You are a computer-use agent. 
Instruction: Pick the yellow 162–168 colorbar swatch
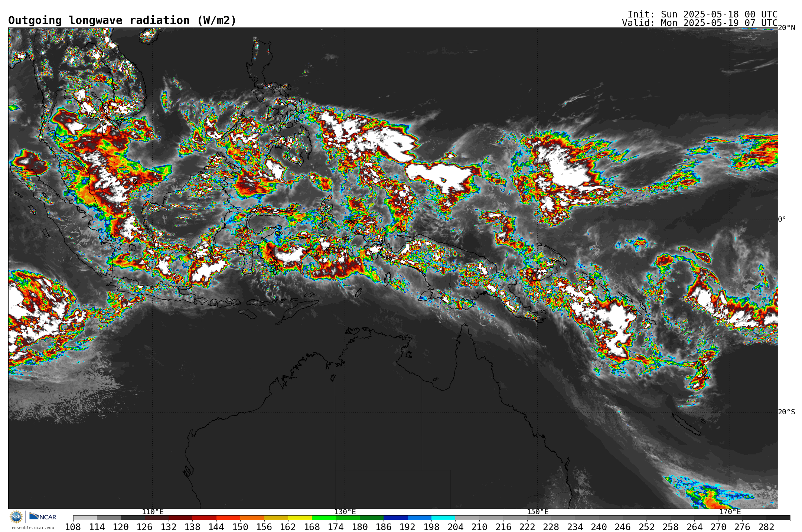pos(300,518)
